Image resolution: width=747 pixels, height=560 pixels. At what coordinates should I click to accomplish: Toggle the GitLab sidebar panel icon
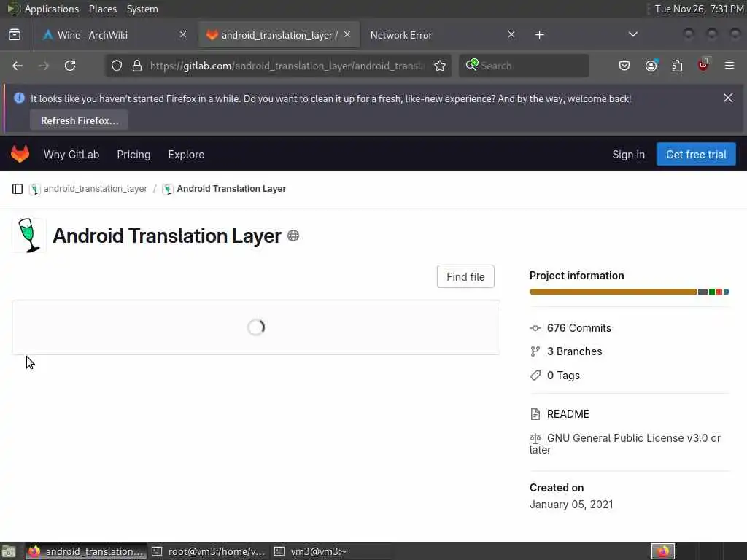(x=18, y=189)
